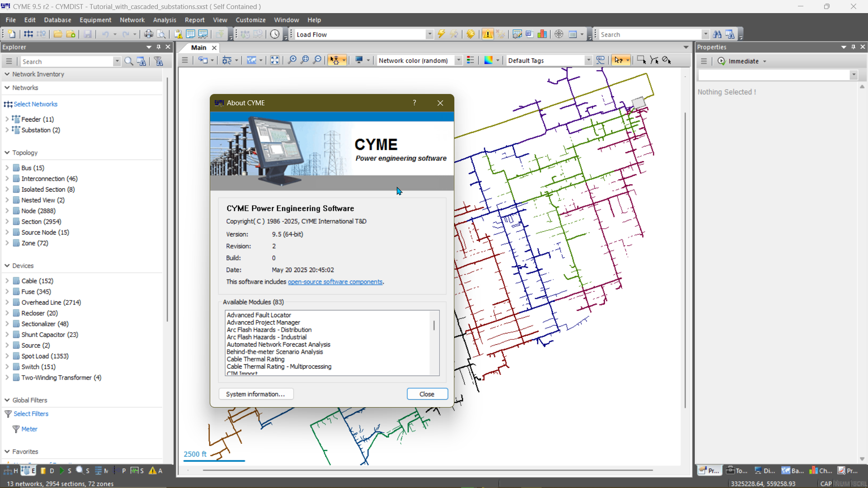Image resolution: width=868 pixels, height=488 pixels.
Task: Click the Close button in About CYME
Action: pyautogui.click(x=427, y=394)
